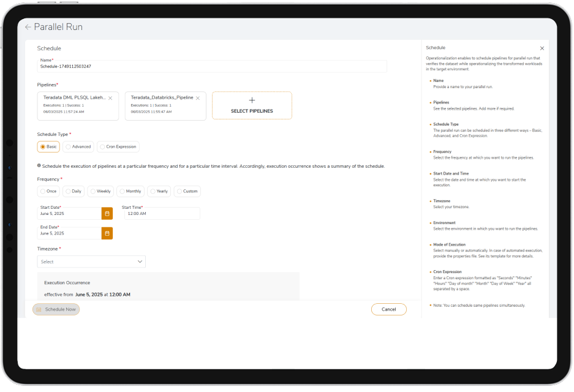Click the info icon next to schedule description
The image size is (574, 392).
(x=39, y=165)
